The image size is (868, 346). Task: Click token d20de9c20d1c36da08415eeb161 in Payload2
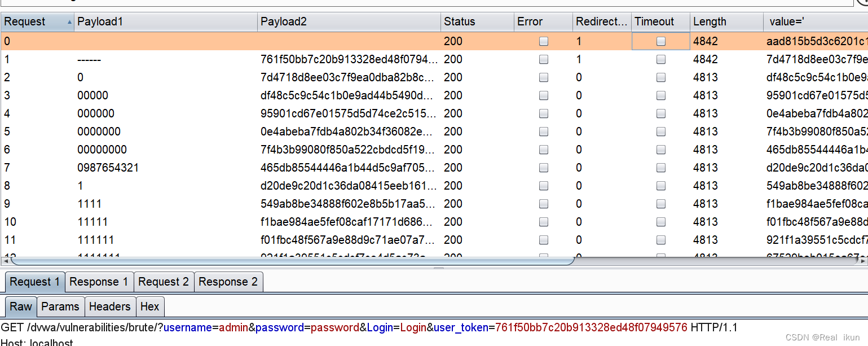(x=349, y=186)
